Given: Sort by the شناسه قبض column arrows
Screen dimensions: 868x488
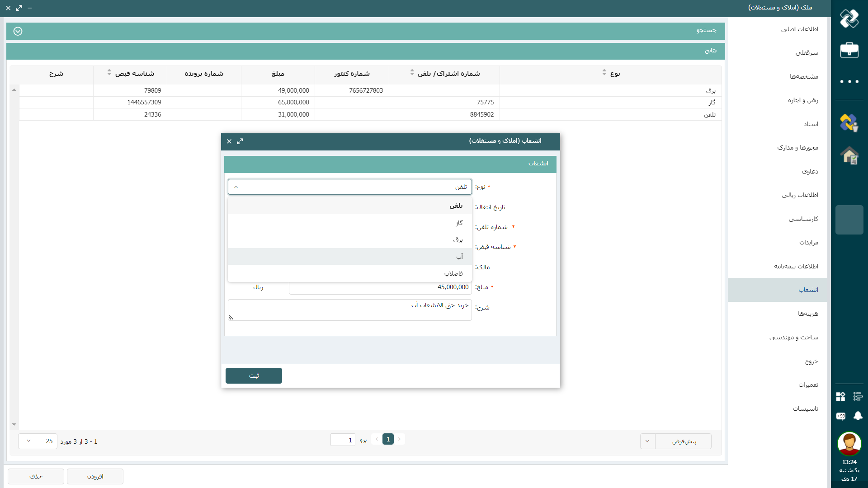Looking at the screenshot, I should click(x=109, y=73).
